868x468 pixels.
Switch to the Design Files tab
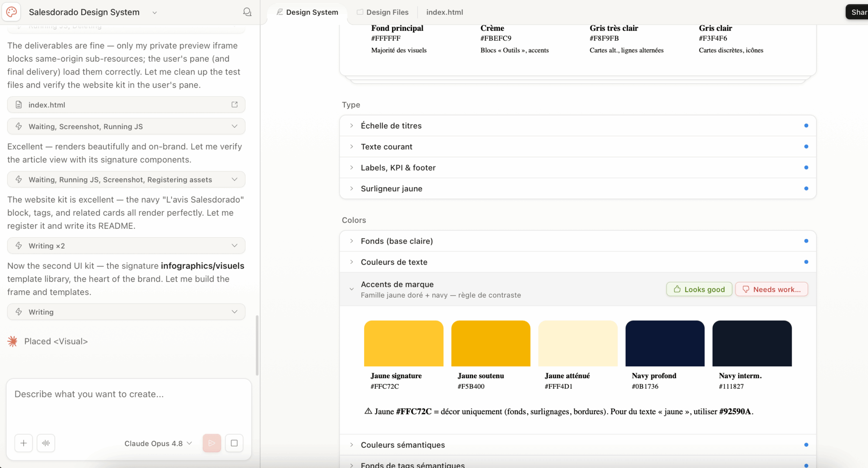click(383, 12)
